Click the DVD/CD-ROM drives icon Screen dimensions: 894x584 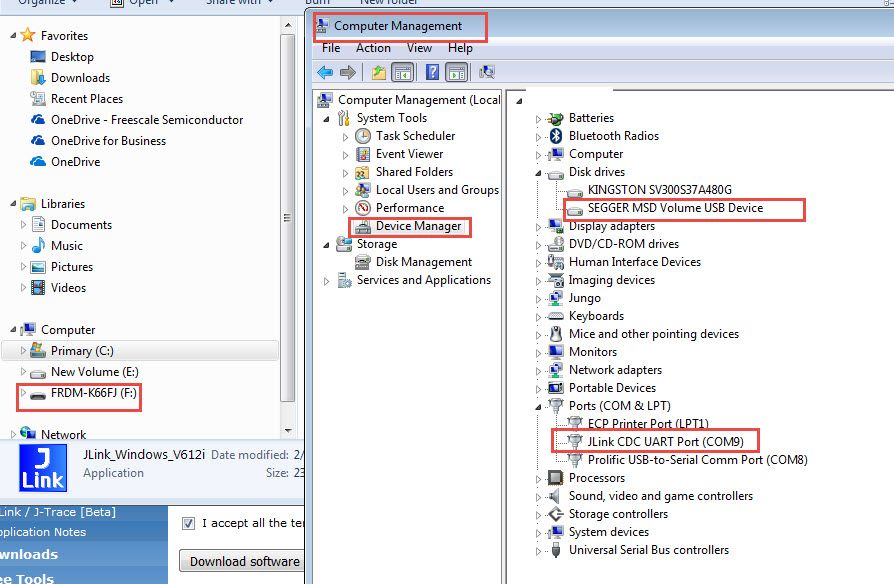tap(555, 244)
